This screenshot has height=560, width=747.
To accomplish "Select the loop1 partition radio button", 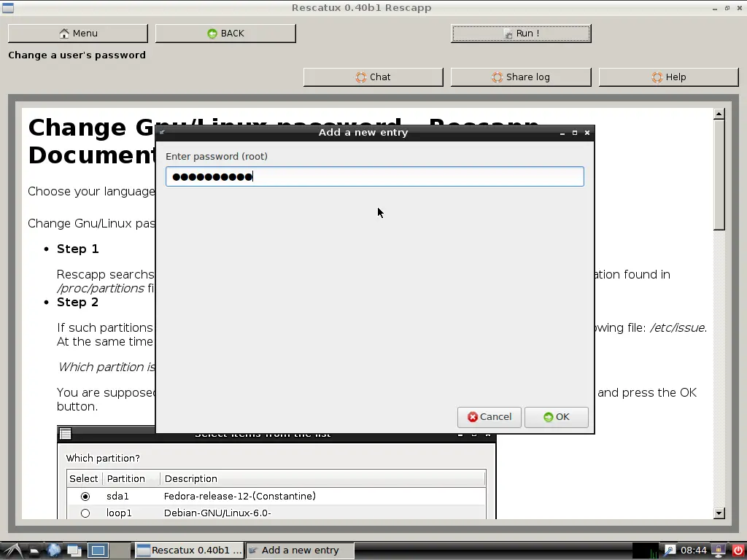I will click(85, 513).
